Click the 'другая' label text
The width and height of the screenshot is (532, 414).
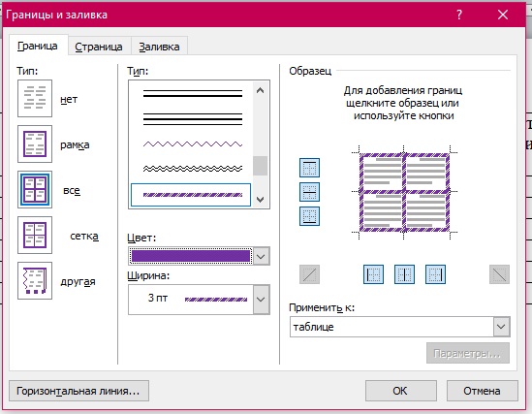pyautogui.click(x=78, y=281)
